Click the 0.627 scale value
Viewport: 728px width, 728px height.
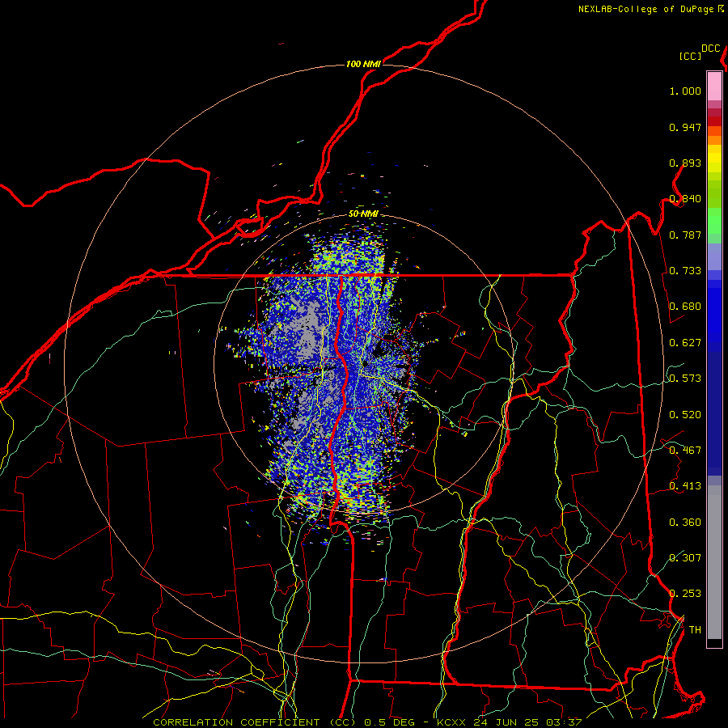pyautogui.click(x=685, y=343)
